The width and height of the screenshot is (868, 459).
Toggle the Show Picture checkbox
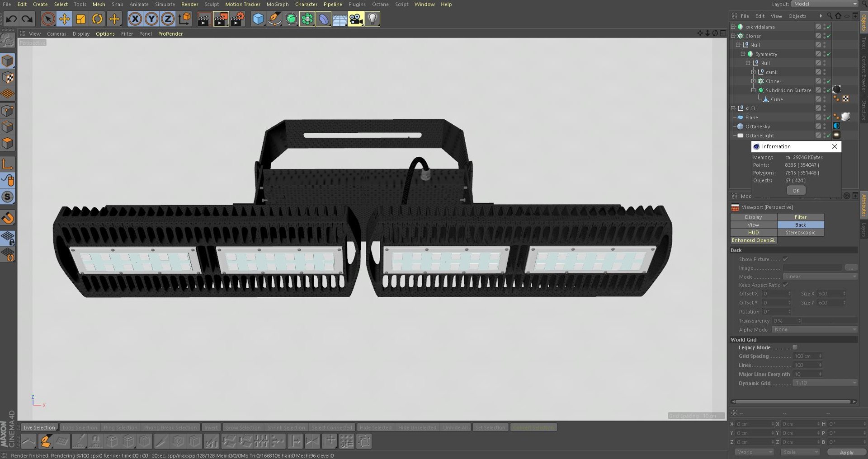[785, 259]
